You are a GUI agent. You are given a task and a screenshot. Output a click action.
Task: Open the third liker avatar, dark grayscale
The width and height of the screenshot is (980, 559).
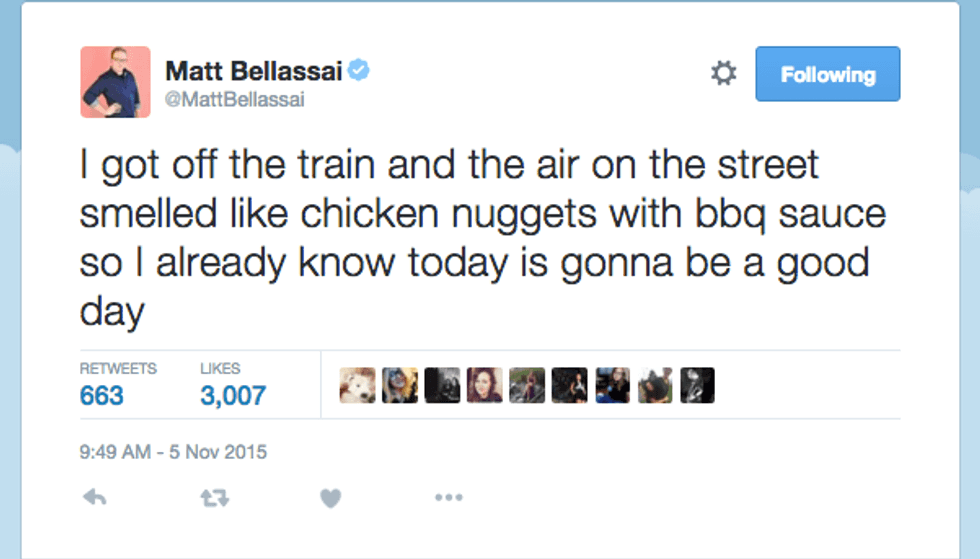click(x=442, y=386)
